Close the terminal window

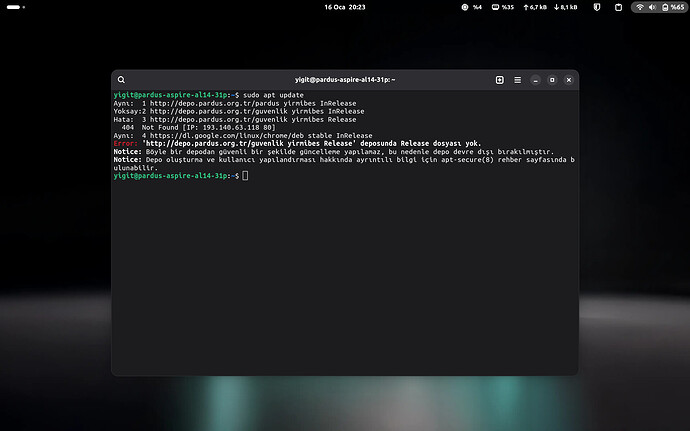coord(567,79)
